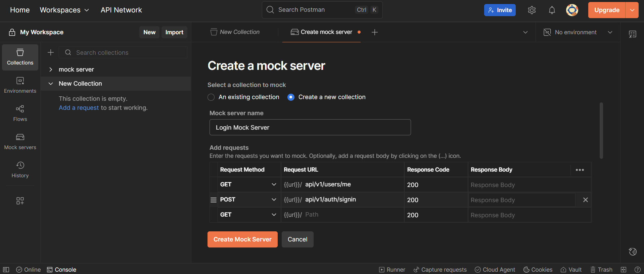Open a new tab with the plus icon

point(375,32)
